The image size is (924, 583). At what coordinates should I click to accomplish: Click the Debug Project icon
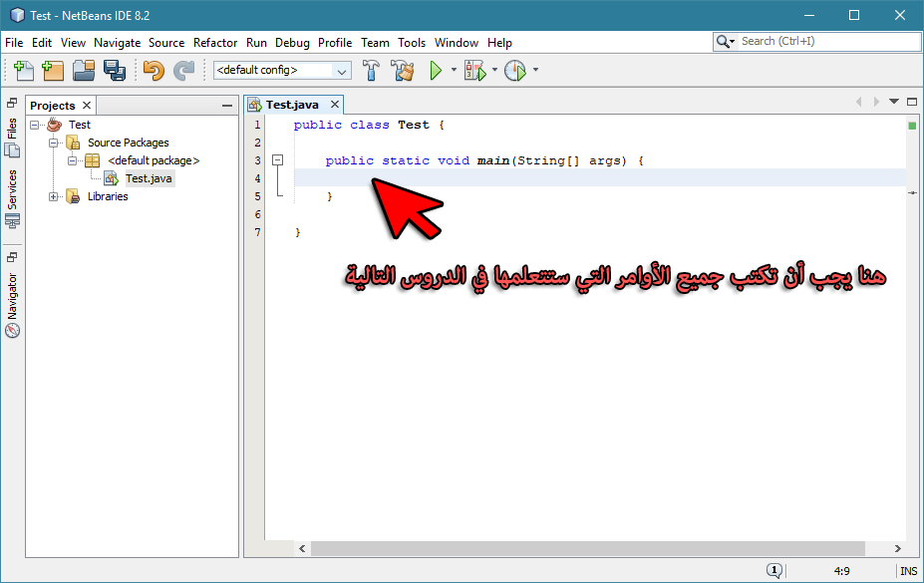click(475, 70)
